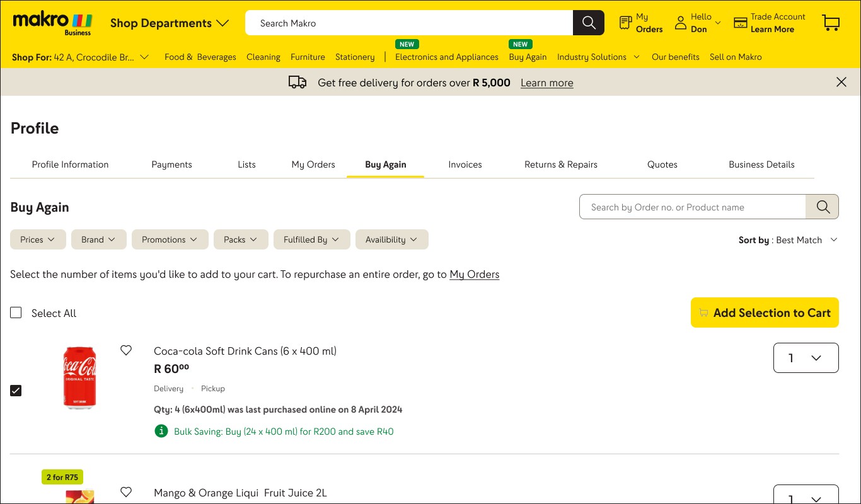The image size is (861, 504).
Task: Open the Returns & Repairs tab
Action: 561,164
